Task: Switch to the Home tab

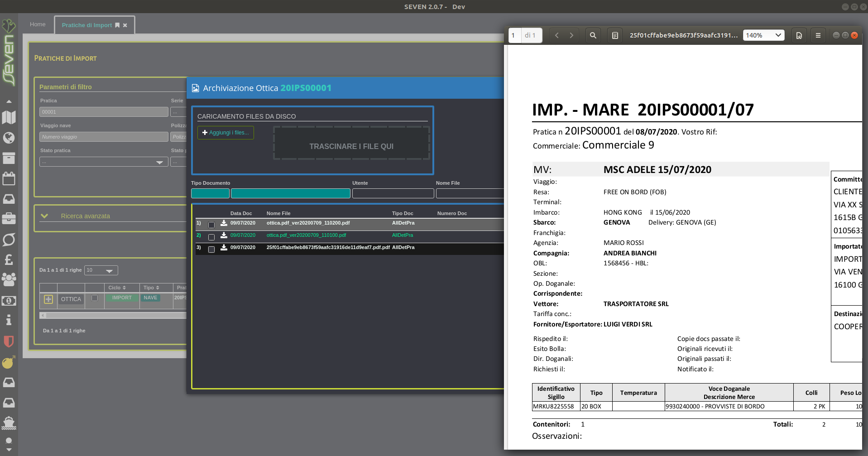Action: (x=38, y=24)
